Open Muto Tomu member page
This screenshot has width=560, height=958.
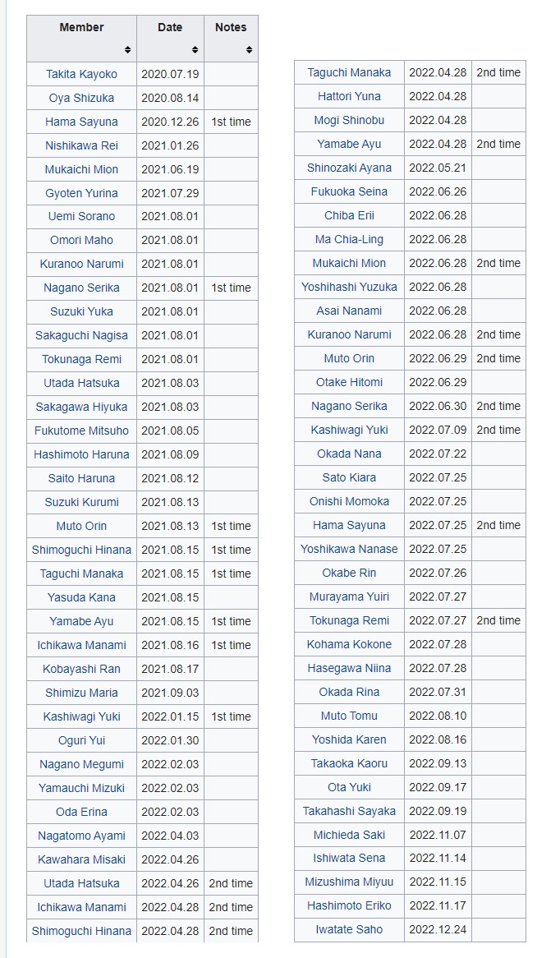(349, 716)
